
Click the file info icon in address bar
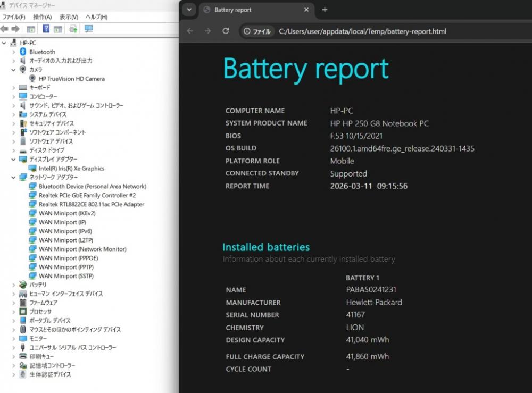point(257,31)
